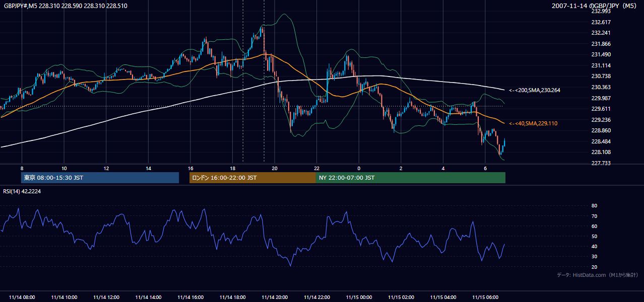Click the bottom date label 11/14 18:00
Screen dimensions: 644x302
(233, 297)
